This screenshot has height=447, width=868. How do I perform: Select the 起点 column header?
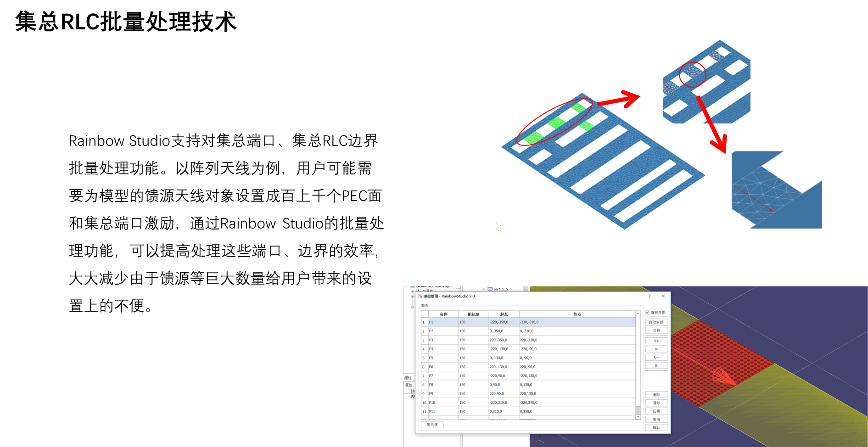504,314
